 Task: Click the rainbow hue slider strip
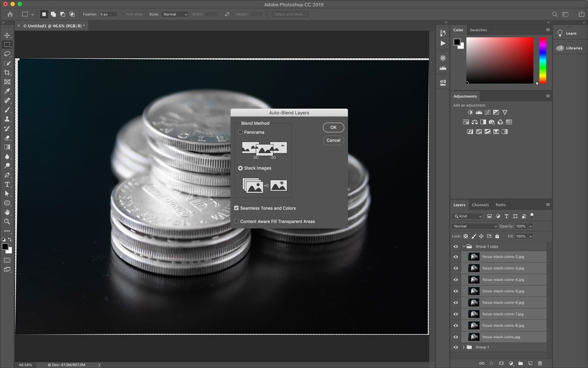coord(543,60)
